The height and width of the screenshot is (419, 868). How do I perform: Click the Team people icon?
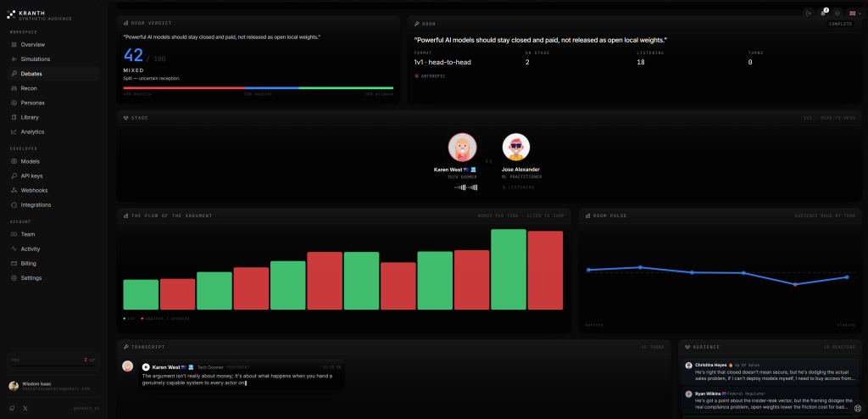coord(14,234)
